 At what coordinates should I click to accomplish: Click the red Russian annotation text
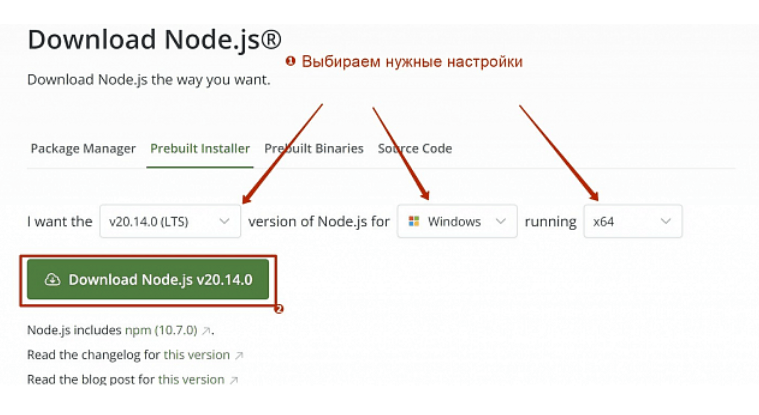412,62
